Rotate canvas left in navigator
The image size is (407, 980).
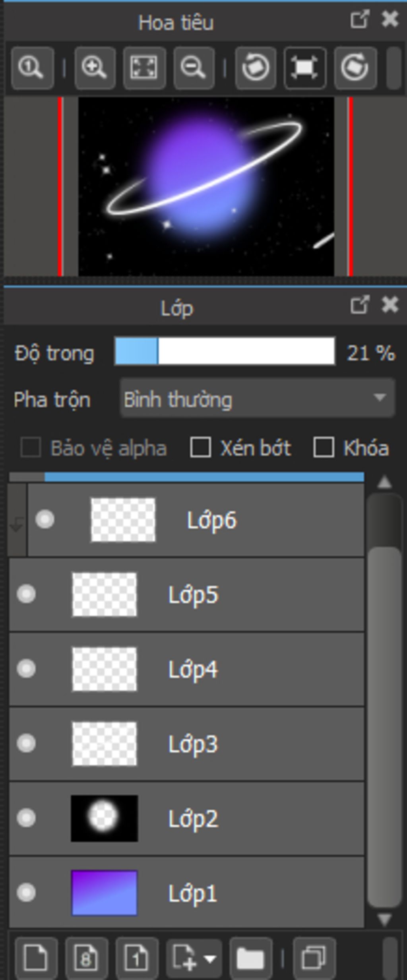(x=256, y=68)
